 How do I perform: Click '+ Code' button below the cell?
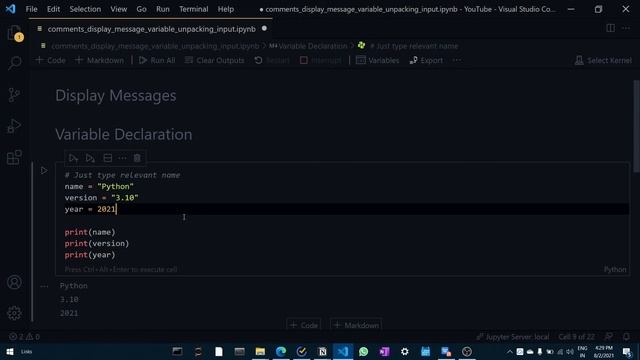coord(304,325)
